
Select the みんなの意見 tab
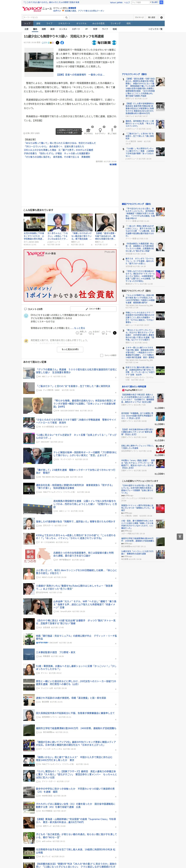(99, 23)
